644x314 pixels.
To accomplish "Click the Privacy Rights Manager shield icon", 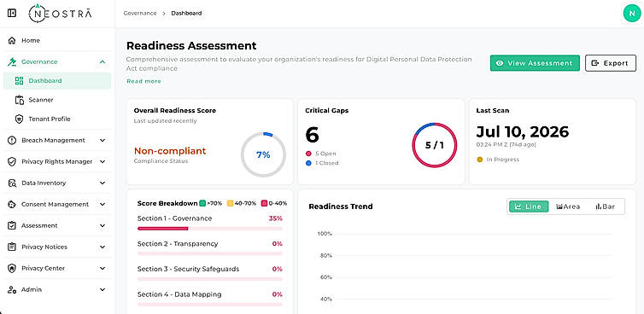I will pyautogui.click(x=12, y=162).
